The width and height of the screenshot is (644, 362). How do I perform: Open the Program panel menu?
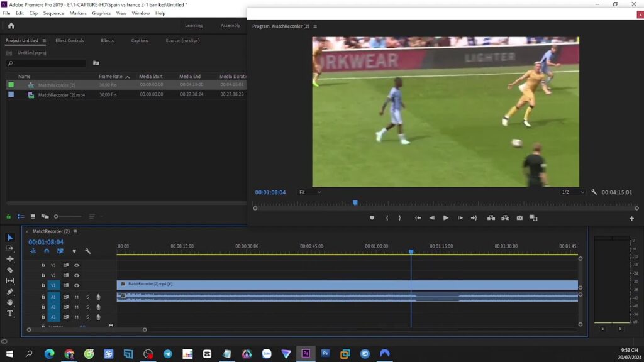point(314,26)
